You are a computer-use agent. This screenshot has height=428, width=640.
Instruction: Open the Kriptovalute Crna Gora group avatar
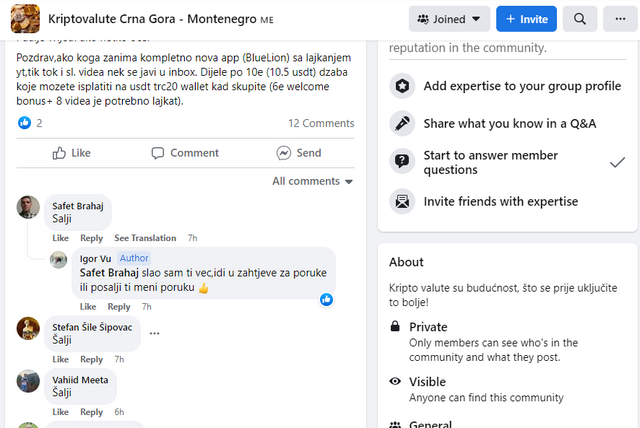(x=25, y=19)
